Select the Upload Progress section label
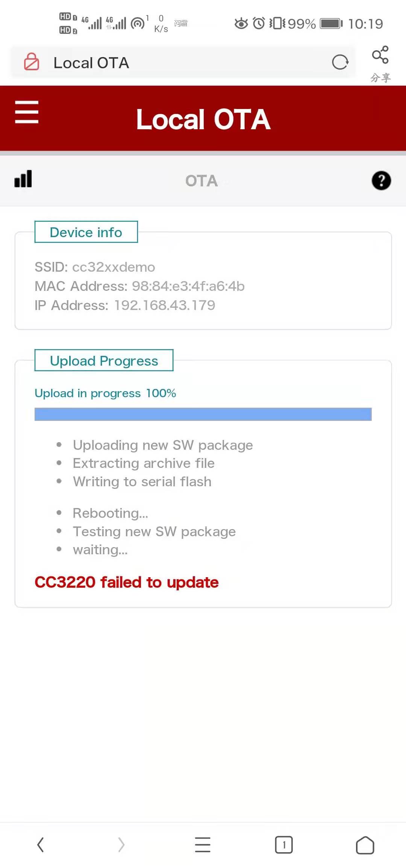The image size is (406, 868). click(x=104, y=361)
